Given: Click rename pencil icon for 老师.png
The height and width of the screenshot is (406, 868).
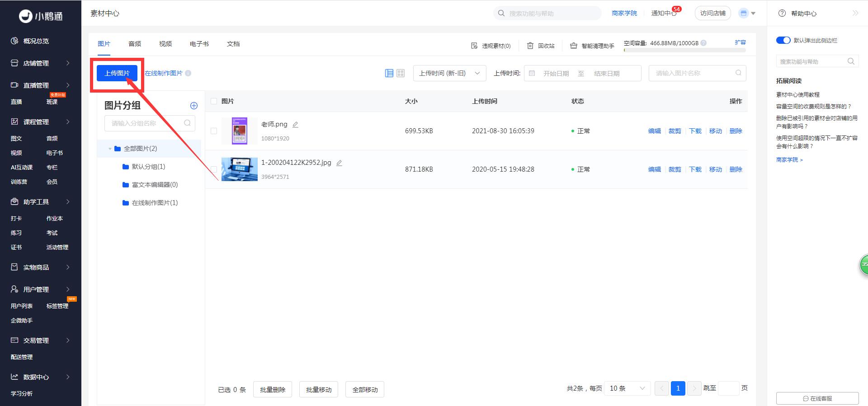Looking at the screenshot, I should (295, 125).
